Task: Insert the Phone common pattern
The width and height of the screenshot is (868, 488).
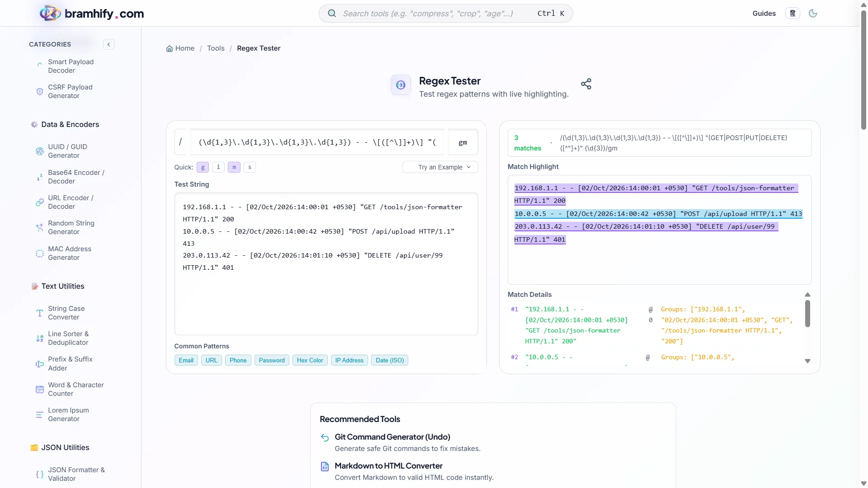Action: click(238, 360)
